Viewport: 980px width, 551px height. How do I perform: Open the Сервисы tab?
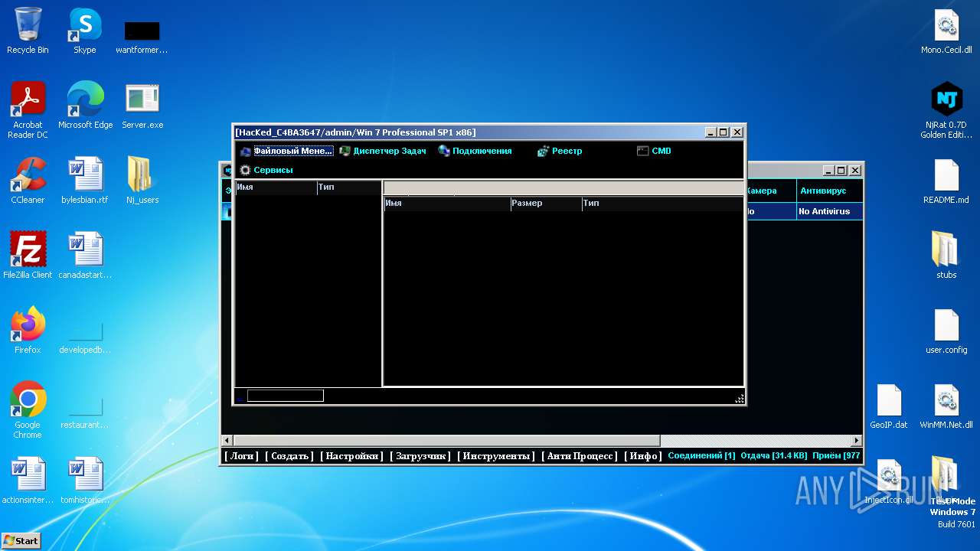266,170
